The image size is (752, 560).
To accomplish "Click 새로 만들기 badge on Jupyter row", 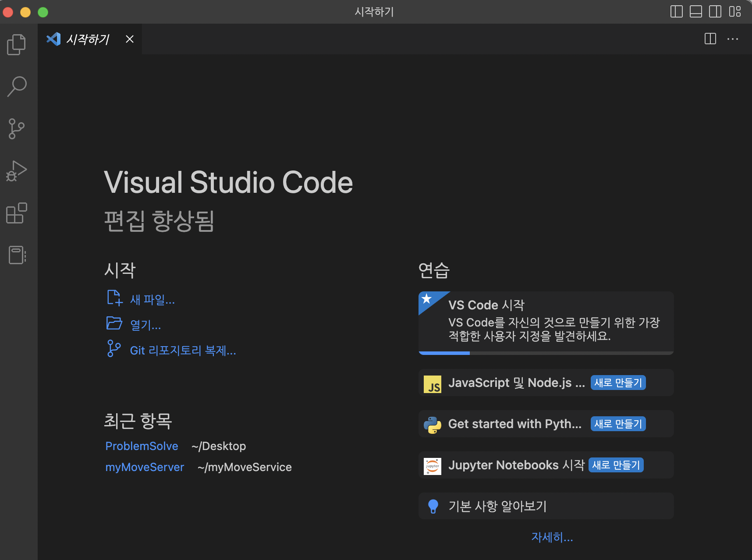I will (x=616, y=465).
